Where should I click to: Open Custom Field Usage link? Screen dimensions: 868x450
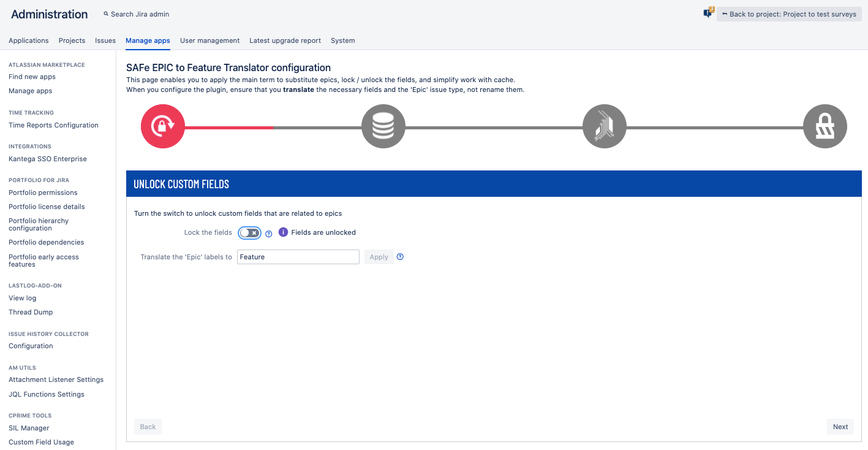click(41, 442)
